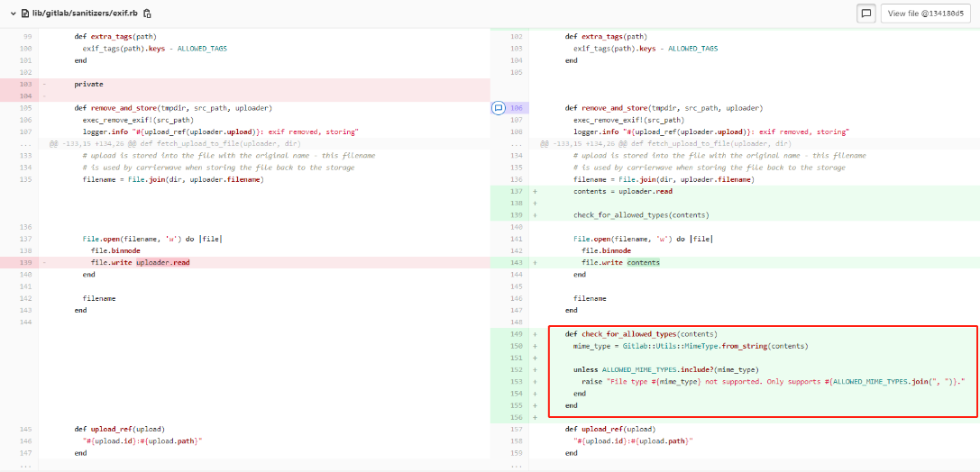
Task: Click old line 138 'file.binmode' code
Action: (x=115, y=250)
